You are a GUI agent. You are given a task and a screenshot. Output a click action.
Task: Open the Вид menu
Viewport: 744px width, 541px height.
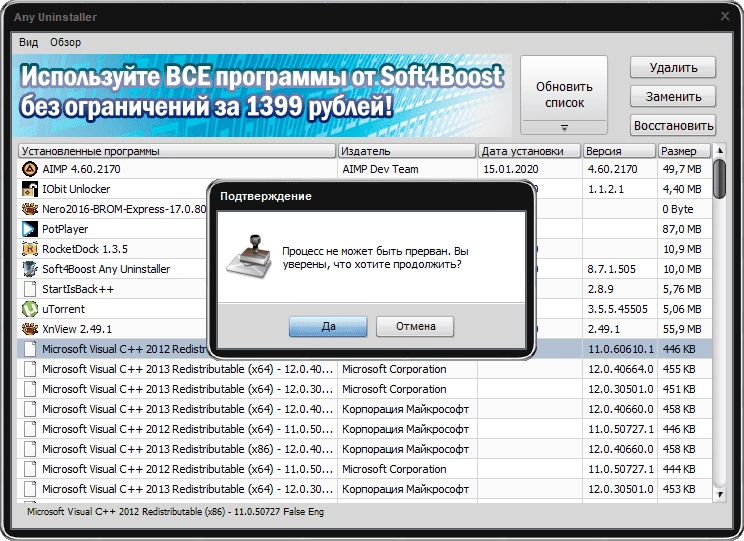(x=28, y=42)
